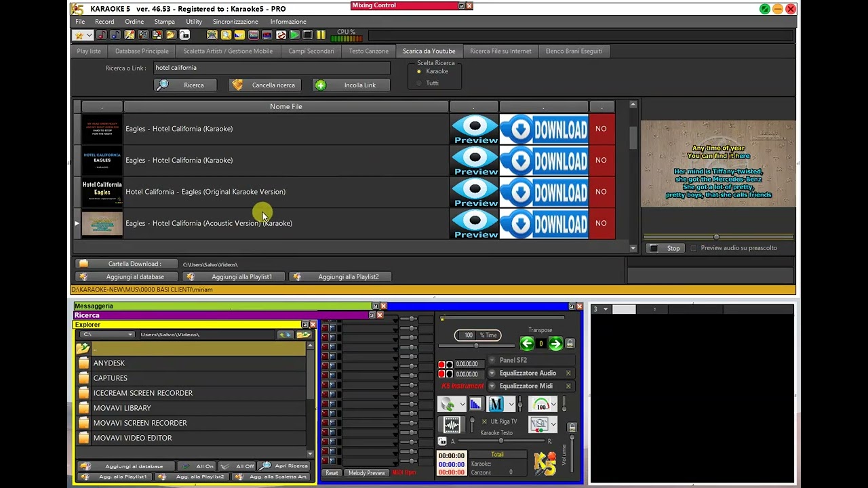The image size is (868, 488).
Task: Click the Apri Ricerca button
Action: click(x=284, y=466)
